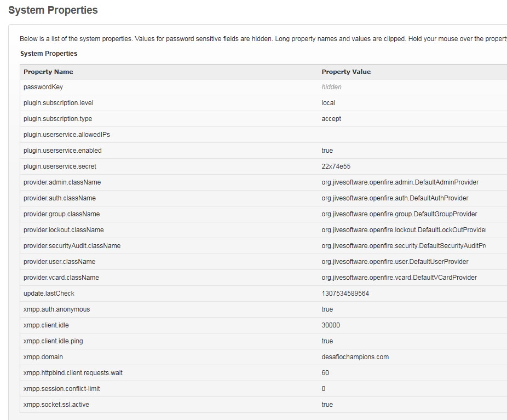Click the "hidden" value for passwordKey

tap(331, 87)
